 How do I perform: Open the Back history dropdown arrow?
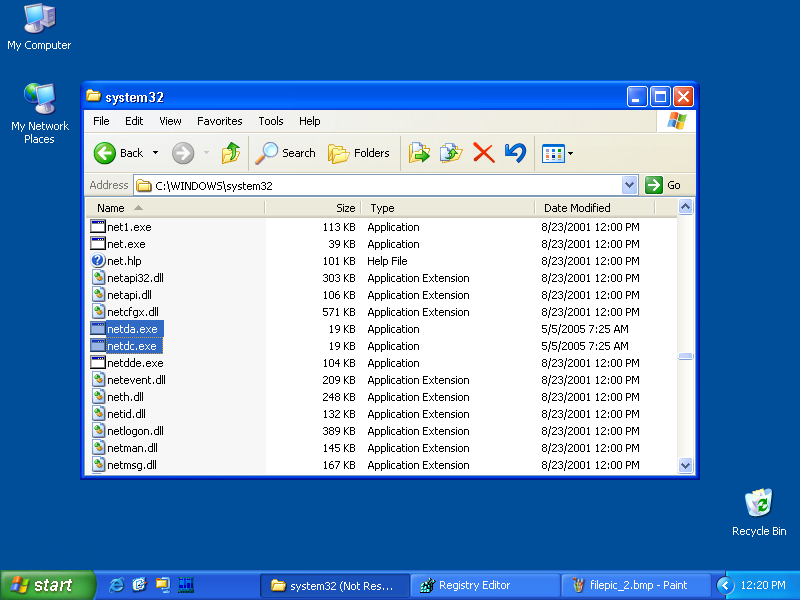(x=156, y=153)
